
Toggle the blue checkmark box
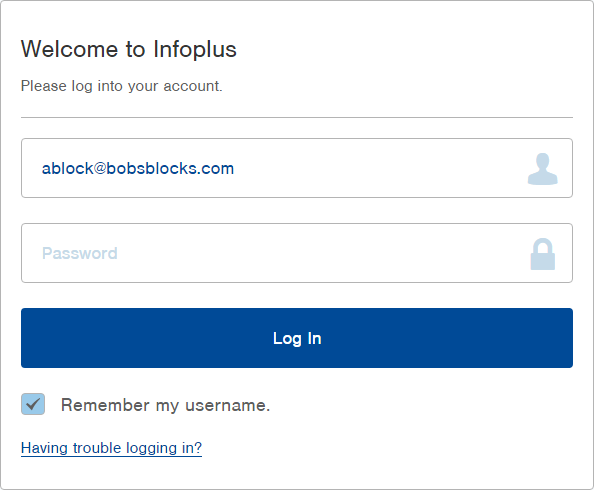point(33,404)
